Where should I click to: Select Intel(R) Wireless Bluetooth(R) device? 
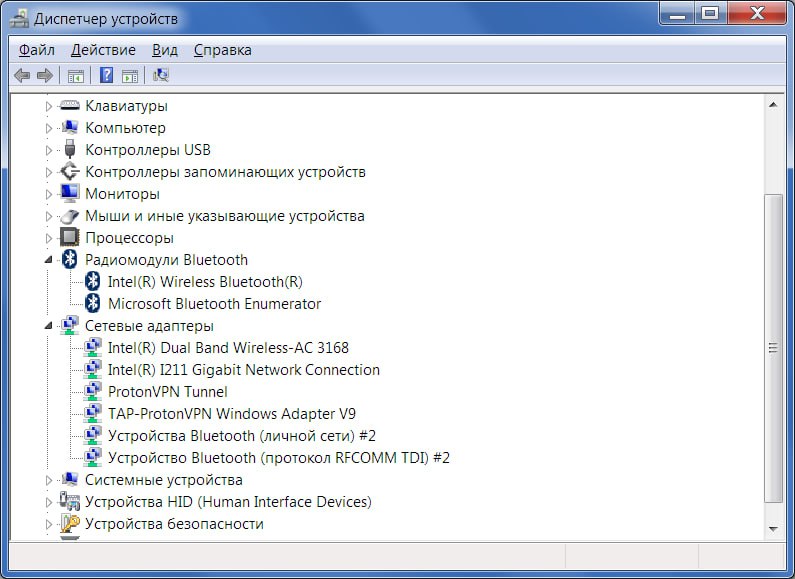click(205, 282)
